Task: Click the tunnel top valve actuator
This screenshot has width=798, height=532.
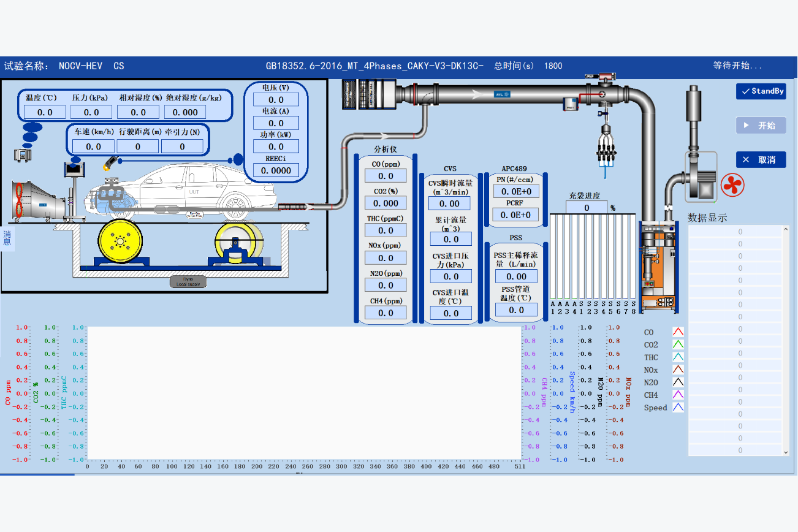Action: coord(600,77)
